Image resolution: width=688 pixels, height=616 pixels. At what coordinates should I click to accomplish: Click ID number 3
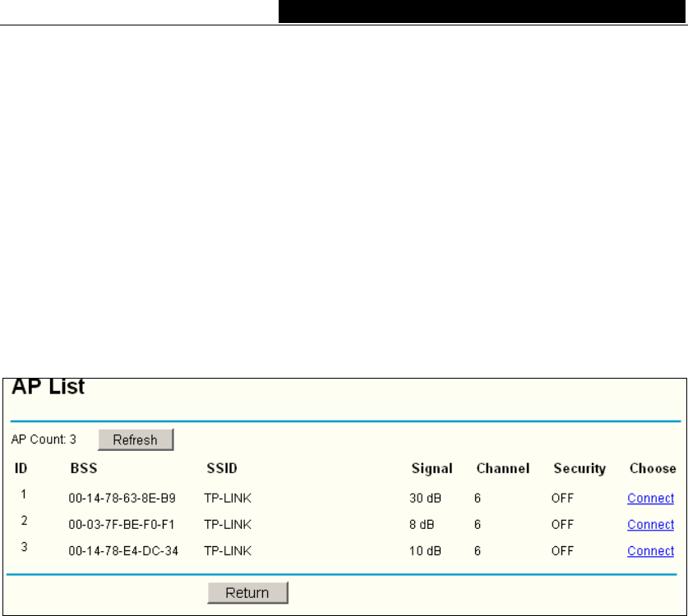pyautogui.click(x=24, y=547)
